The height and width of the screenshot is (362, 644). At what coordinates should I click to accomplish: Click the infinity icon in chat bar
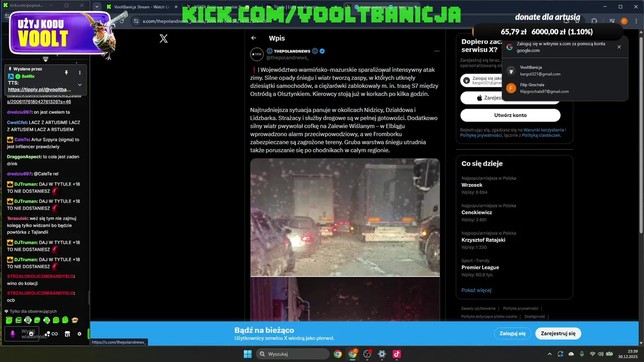click(54, 334)
